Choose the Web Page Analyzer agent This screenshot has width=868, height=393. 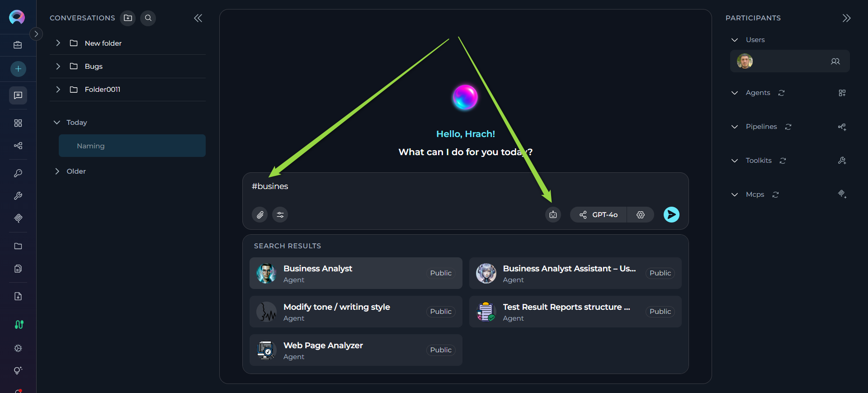(x=356, y=350)
